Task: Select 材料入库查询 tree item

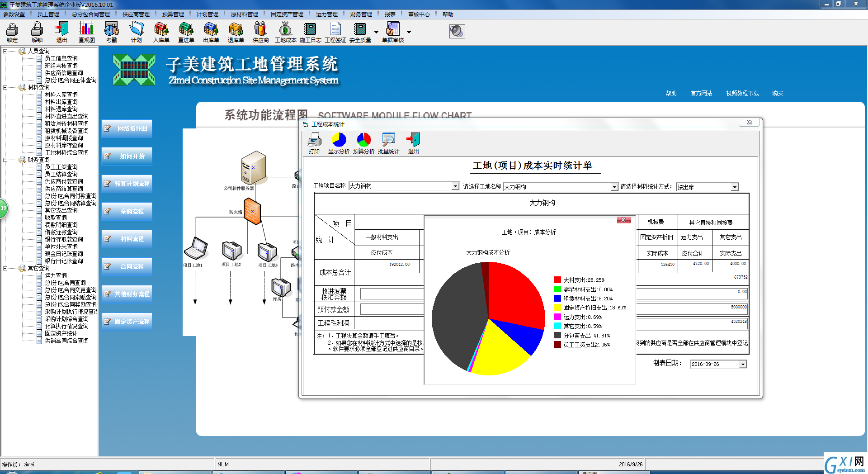Action: pos(61,95)
